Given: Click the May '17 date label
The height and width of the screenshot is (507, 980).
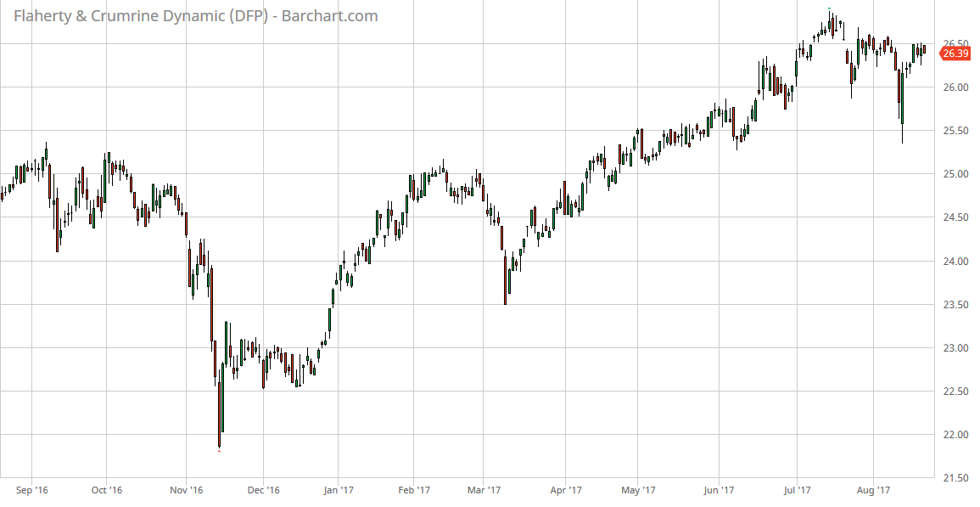Looking at the screenshot, I should coord(639,490).
